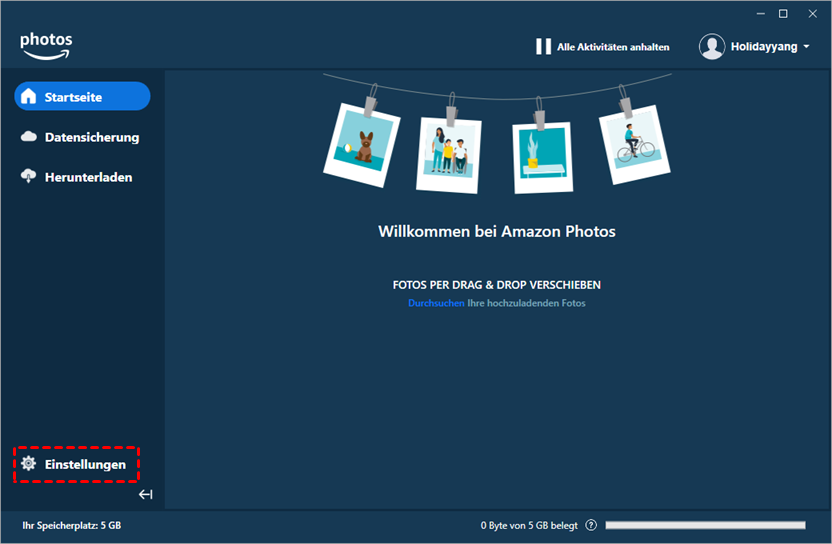832x544 pixels.
Task: Open Einstellungen settings
Action: pos(76,464)
